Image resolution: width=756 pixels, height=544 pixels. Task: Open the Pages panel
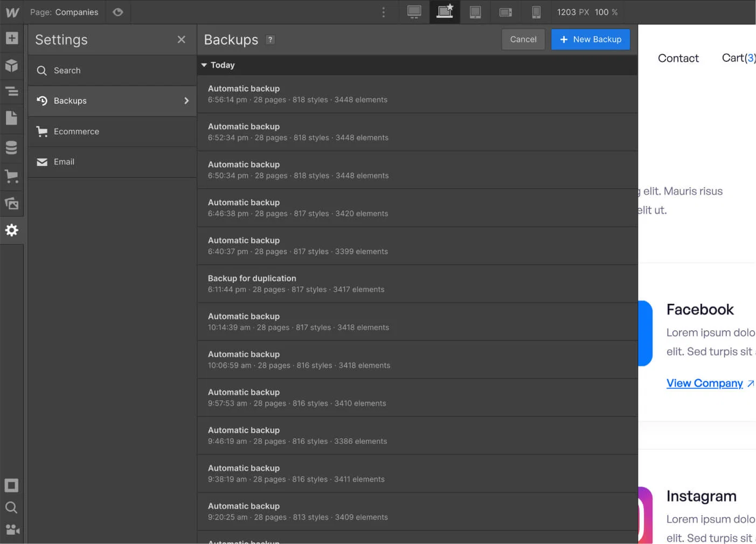pos(12,117)
